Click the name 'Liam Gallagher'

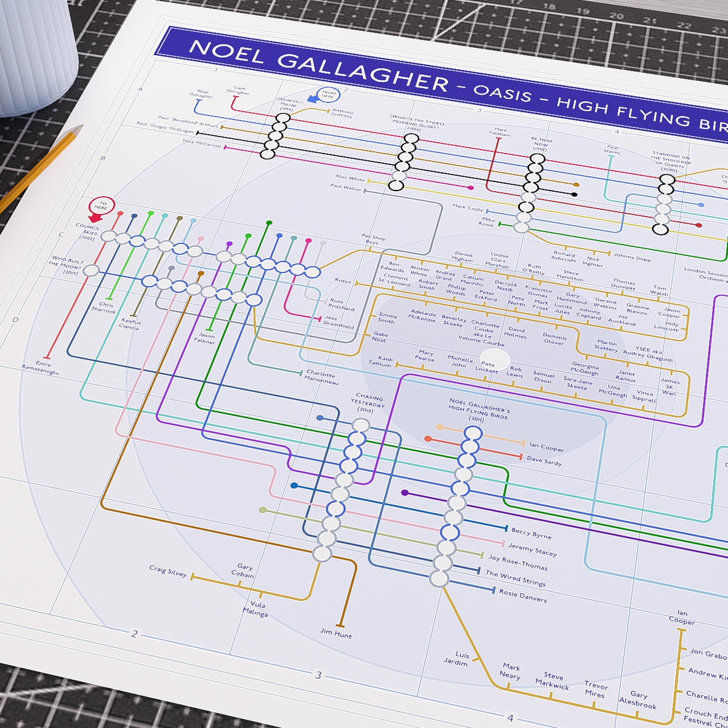click(238, 90)
